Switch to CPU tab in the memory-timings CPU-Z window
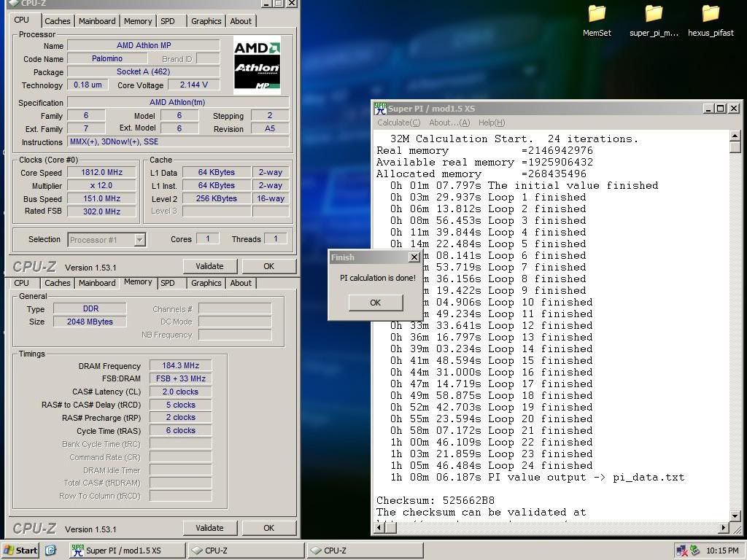 (21, 283)
